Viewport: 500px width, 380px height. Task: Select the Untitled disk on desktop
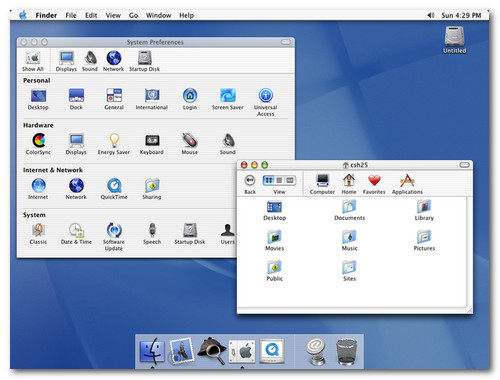455,40
